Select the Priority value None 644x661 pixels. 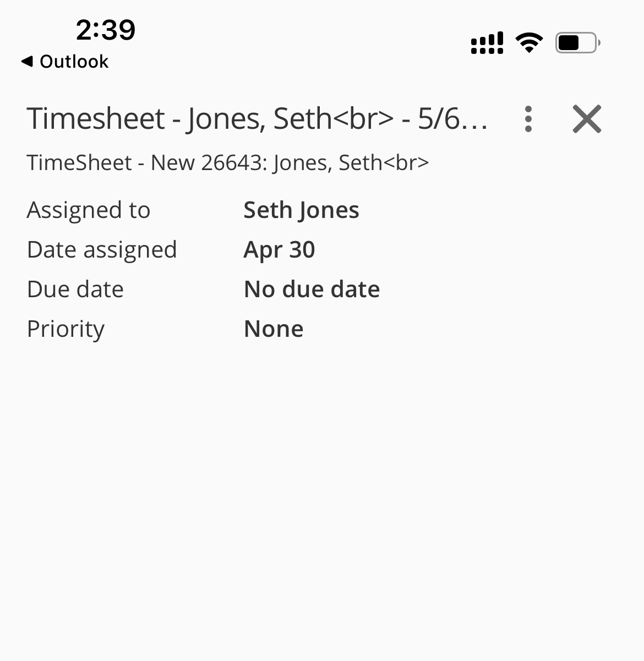(x=274, y=329)
